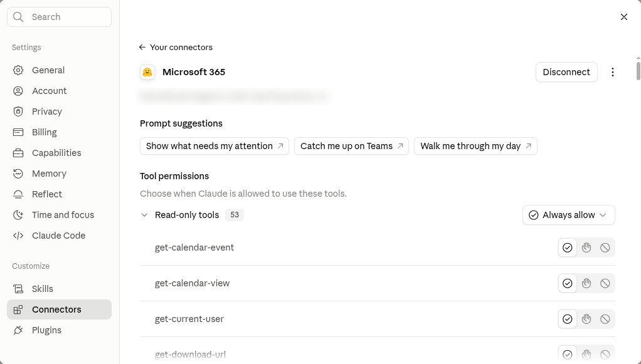The height and width of the screenshot is (364, 641).
Task: Click the Skills icon in sidebar
Action: tap(18, 289)
